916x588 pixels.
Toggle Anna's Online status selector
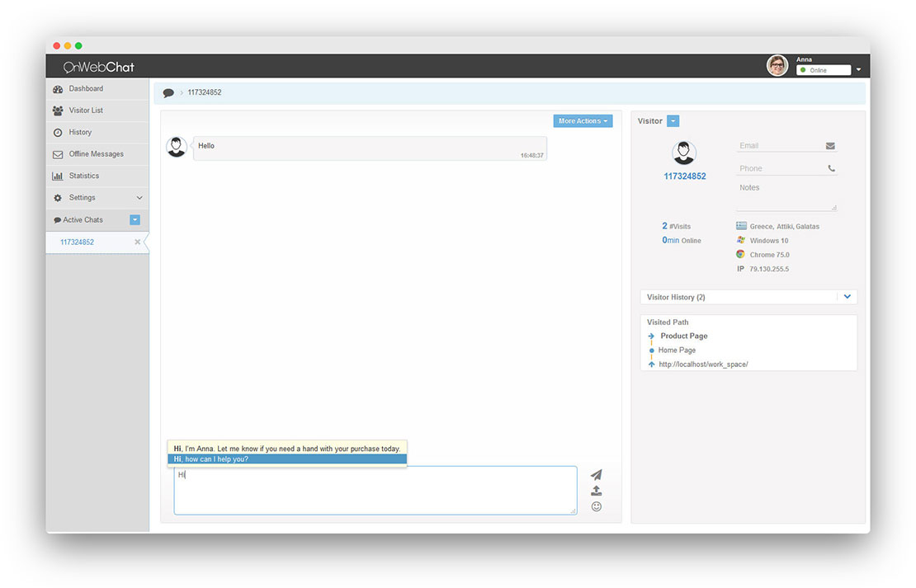click(x=824, y=70)
